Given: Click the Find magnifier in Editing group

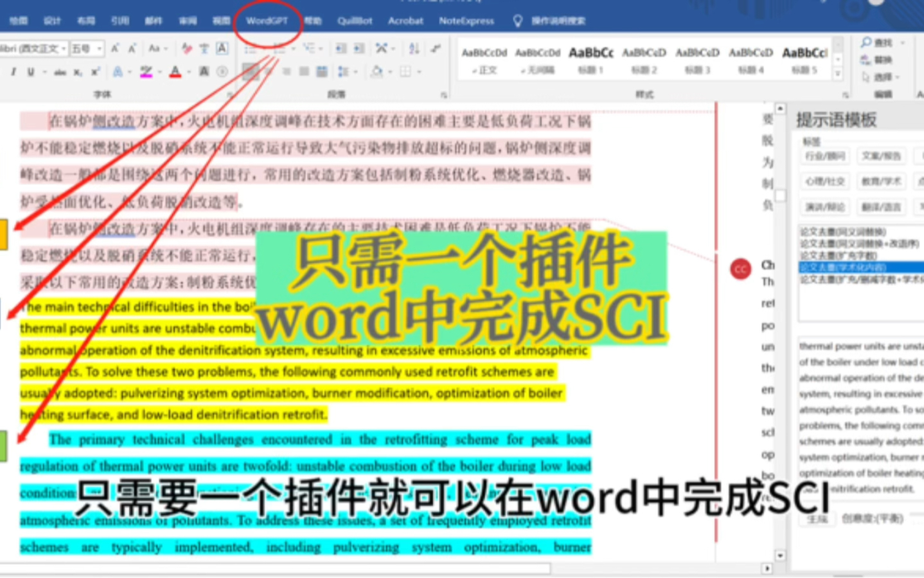Looking at the screenshot, I should pyautogui.click(x=867, y=42).
